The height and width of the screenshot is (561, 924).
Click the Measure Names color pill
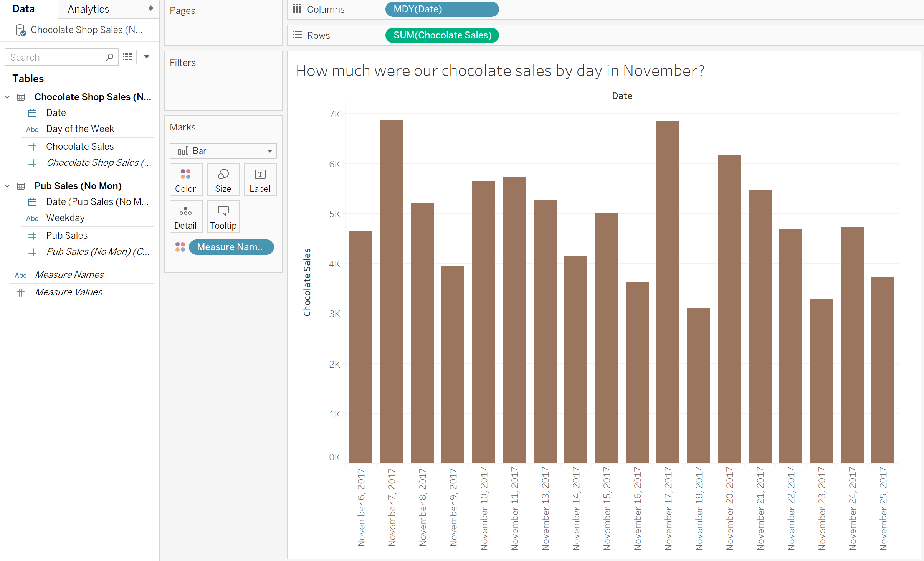tap(231, 247)
